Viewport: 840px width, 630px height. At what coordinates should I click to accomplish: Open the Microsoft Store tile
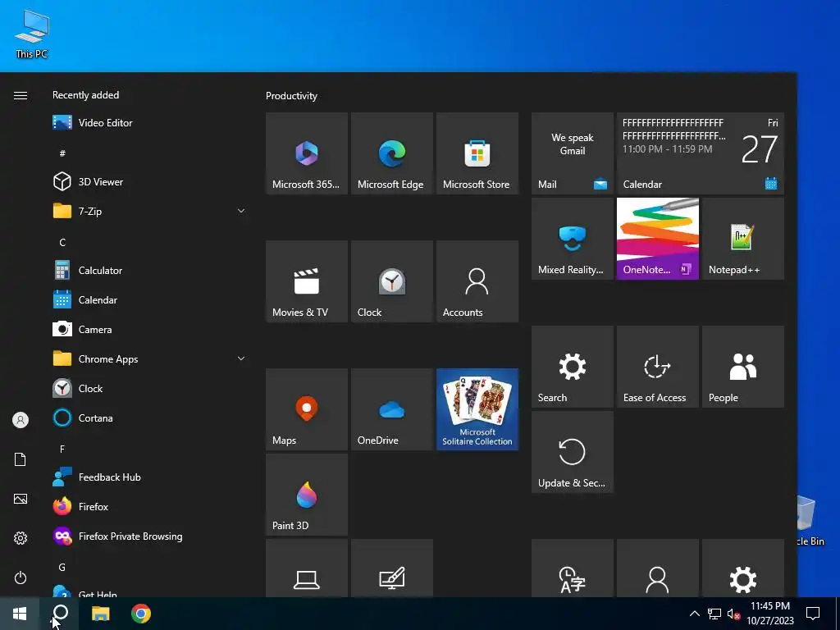click(477, 153)
